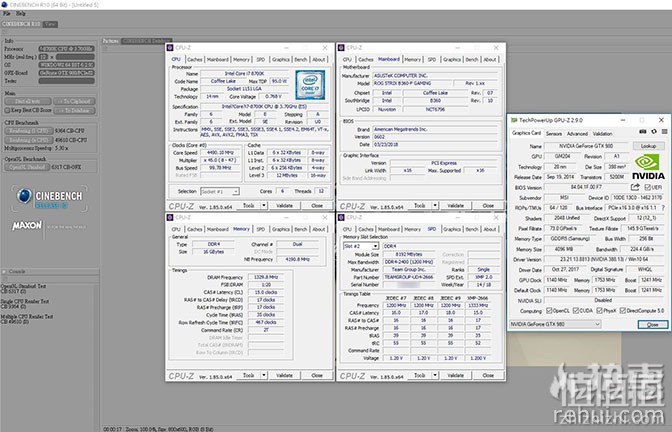Image resolution: width=672 pixels, height=432 pixels.
Task: Toggle the UEFI checkbox in GPU-Z
Action: (647, 187)
